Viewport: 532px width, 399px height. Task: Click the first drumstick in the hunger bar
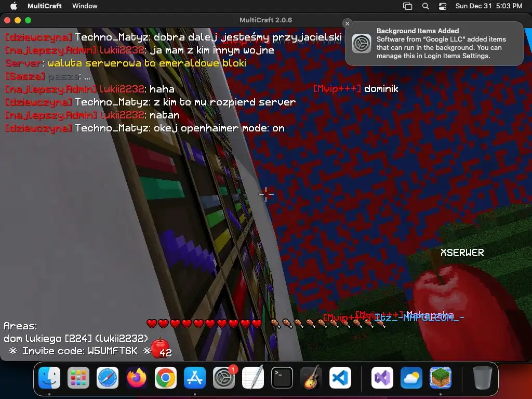275,323
